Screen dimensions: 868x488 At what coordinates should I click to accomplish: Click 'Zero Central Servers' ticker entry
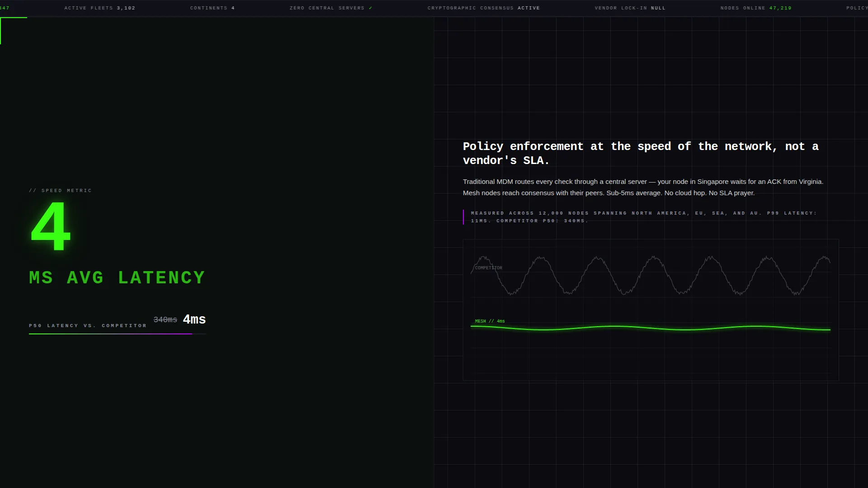click(x=331, y=8)
